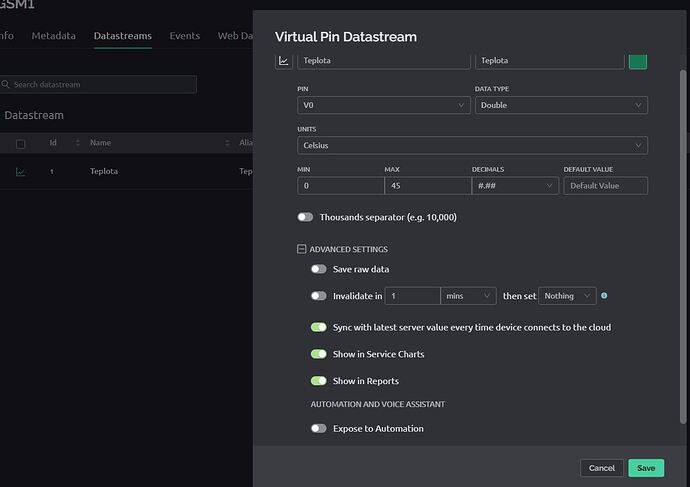Click the Cancel button
This screenshot has height=487, width=690.
601,468
